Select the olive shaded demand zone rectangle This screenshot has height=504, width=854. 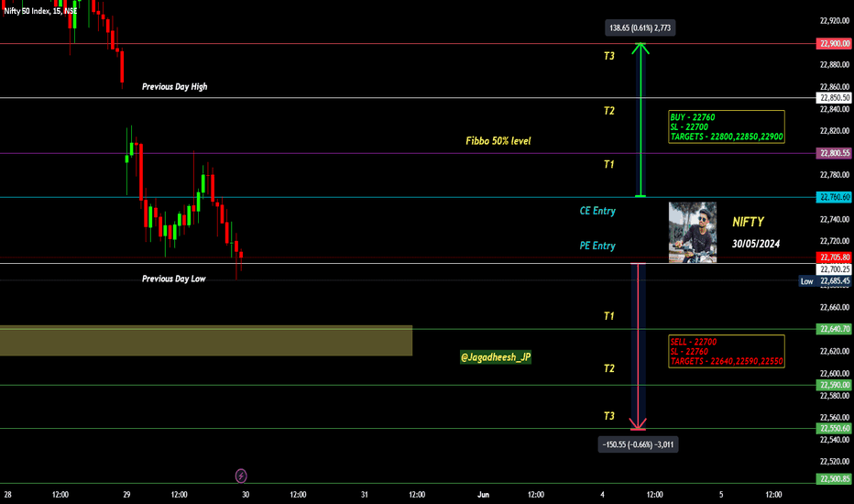(x=206, y=341)
